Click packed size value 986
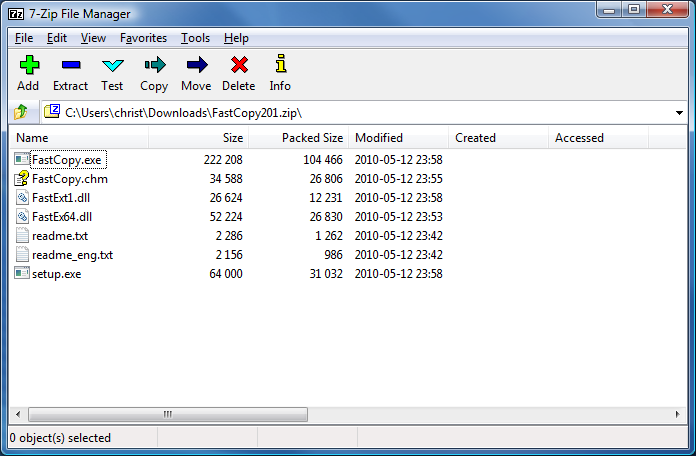 tap(333, 255)
